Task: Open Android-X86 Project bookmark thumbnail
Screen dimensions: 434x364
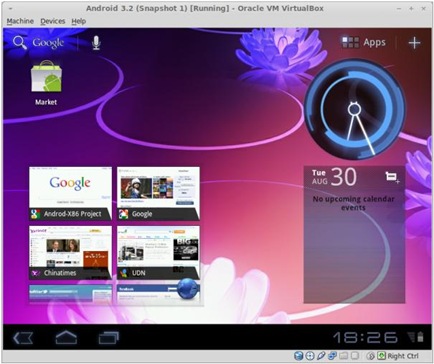Action: [x=70, y=193]
